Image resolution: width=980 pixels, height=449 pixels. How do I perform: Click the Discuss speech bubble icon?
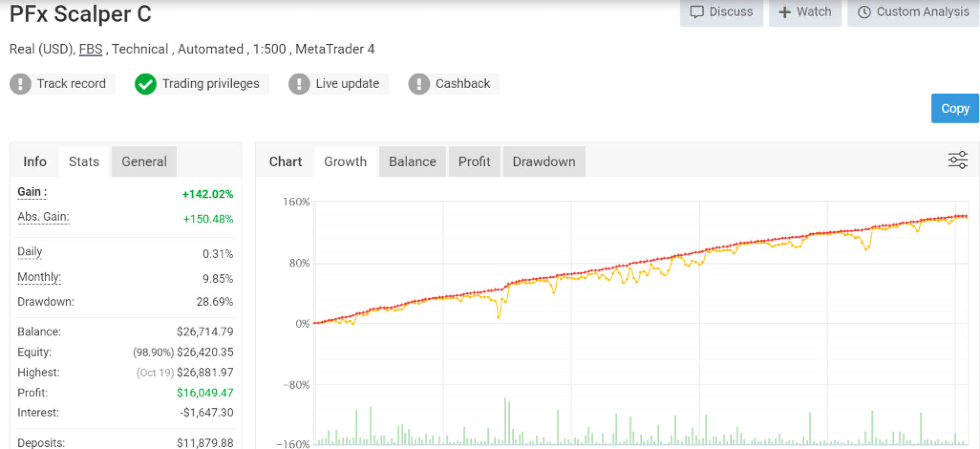[697, 12]
